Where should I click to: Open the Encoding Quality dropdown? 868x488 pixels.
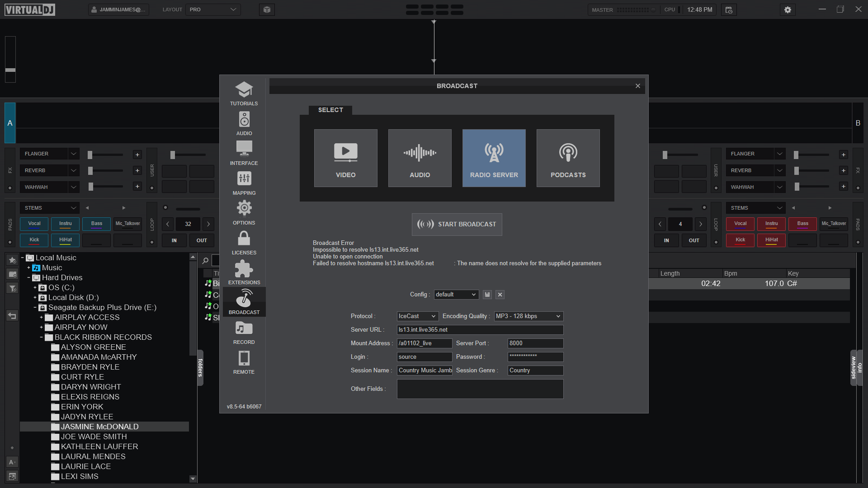(x=528, y=316)
